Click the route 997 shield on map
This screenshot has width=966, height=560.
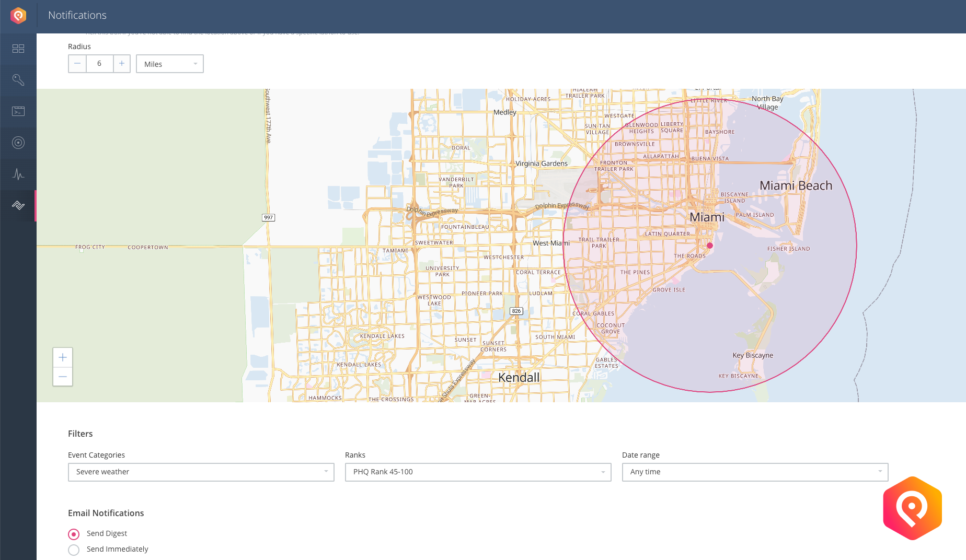coord(268,217)
